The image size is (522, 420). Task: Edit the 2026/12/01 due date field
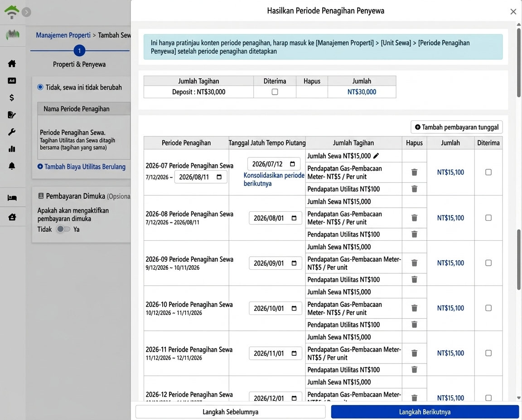pyautogui.click(x=275, y=398)
